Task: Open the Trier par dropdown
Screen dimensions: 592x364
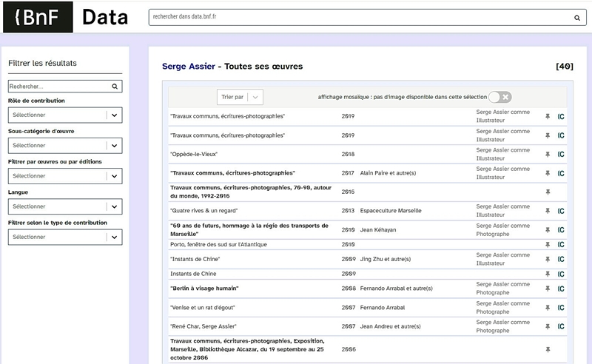Action: point(240,97)
